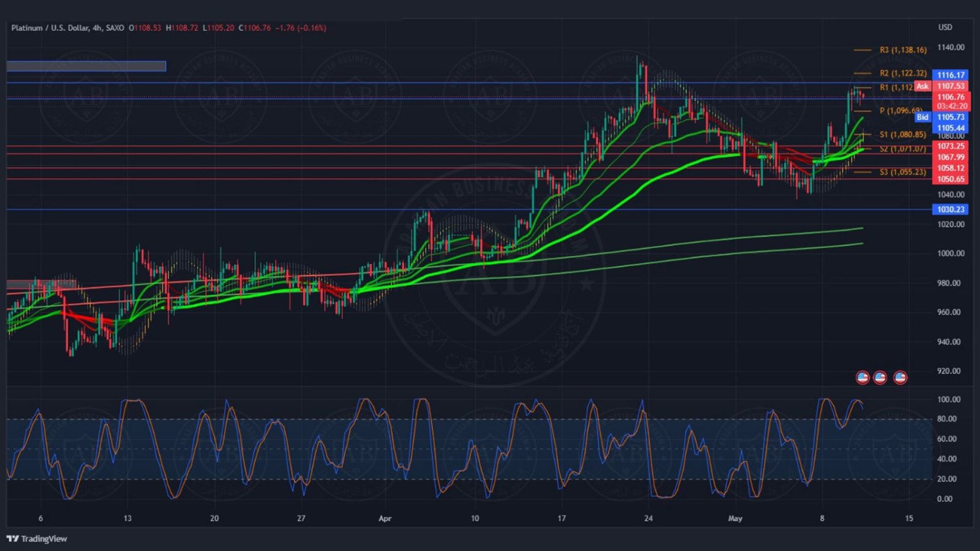
Task: Click 20.00 on the stochastic scale
Action: [947, 479]
